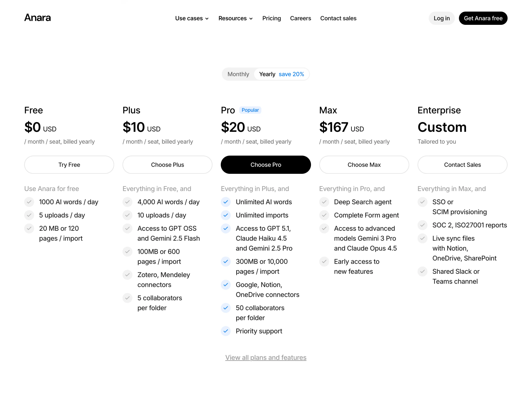Click the Popular badge on the Pro plan
532x399 pixels.
point(250,110)
